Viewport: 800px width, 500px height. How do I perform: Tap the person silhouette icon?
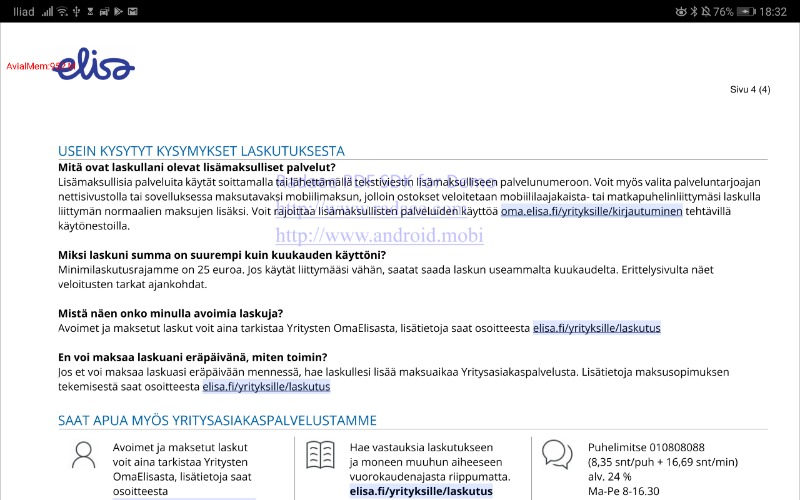[x=83, y=455]
